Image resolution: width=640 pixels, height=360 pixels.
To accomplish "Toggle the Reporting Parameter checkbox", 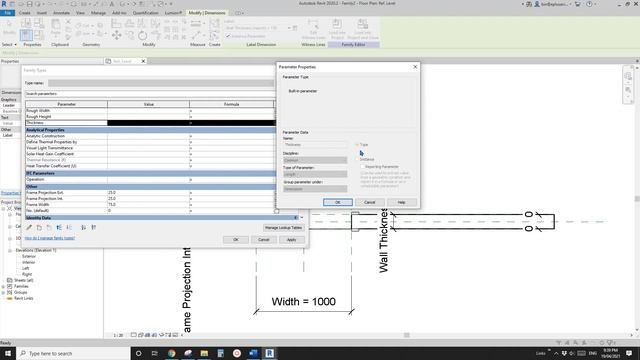I will click(362, 167).
